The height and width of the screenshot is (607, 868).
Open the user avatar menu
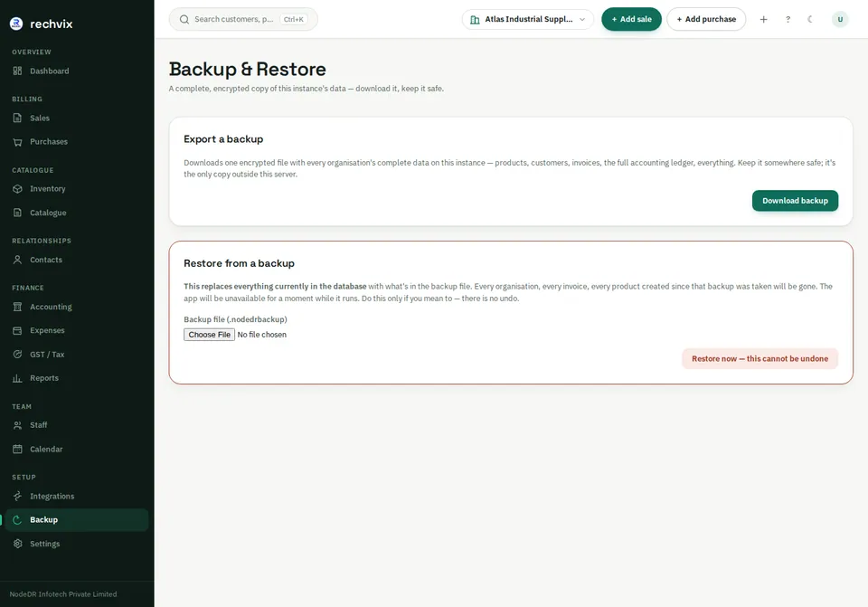pos(840,19)
